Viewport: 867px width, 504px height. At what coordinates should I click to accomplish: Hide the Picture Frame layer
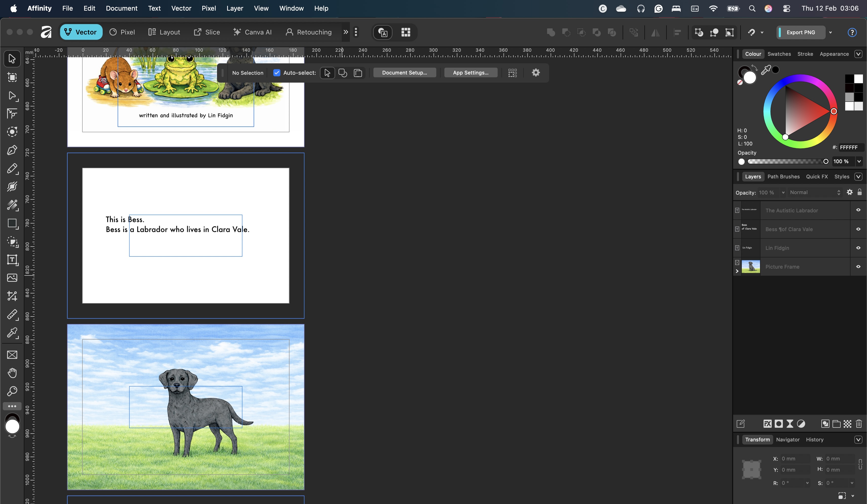[x=858, y=266]
